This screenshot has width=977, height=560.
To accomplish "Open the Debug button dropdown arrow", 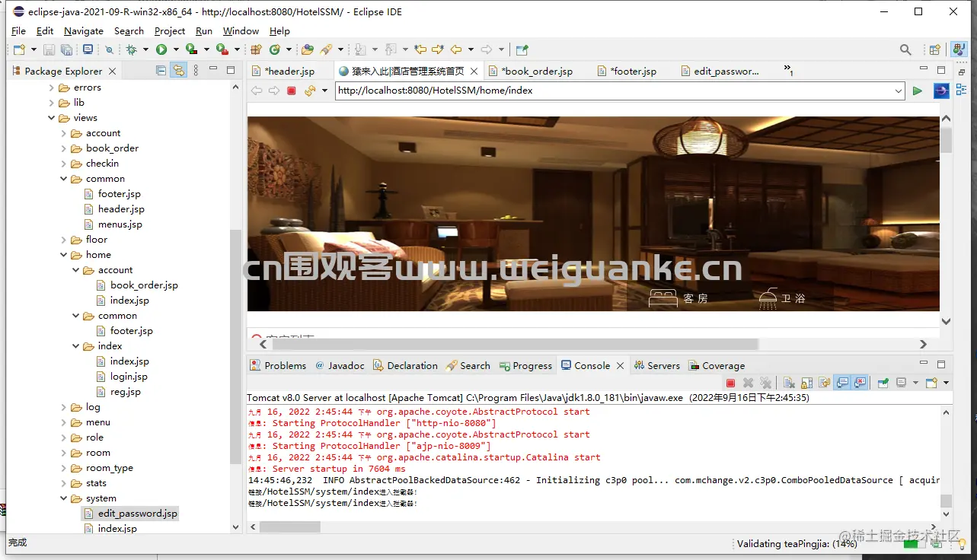I will [145, 49].
